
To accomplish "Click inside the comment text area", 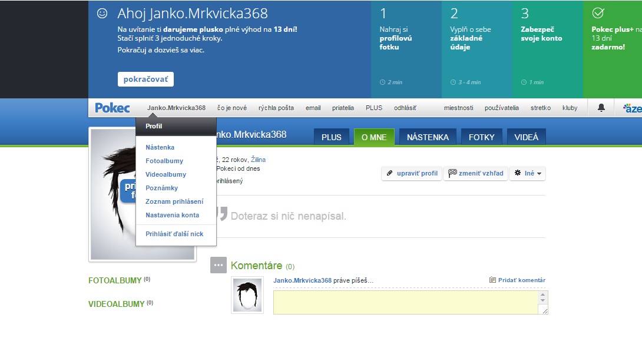I will 405,302.
